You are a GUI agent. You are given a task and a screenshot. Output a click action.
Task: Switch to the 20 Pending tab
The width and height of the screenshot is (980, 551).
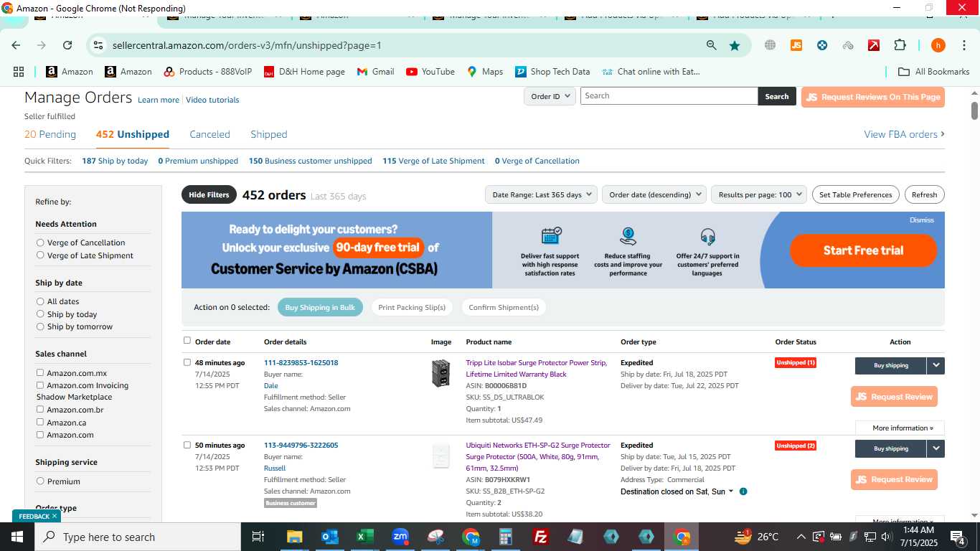(x=50, y=134)
